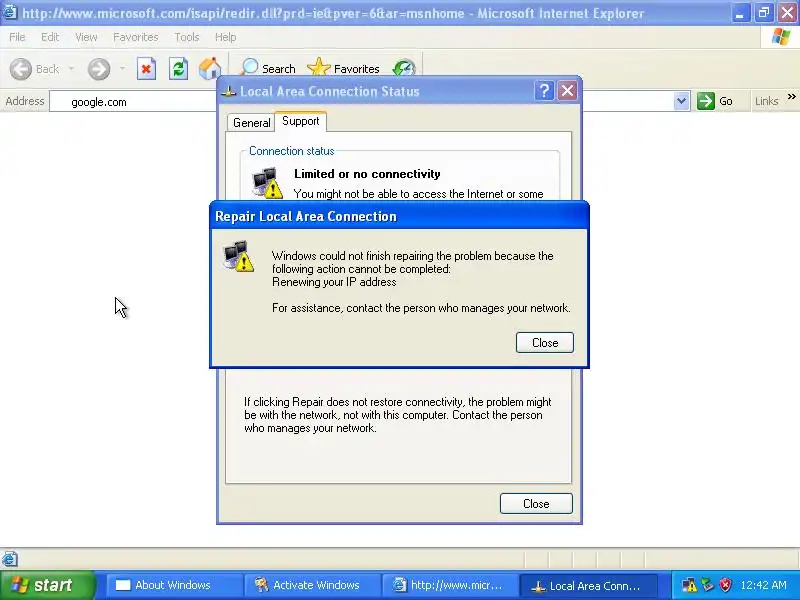Switch to the http://www.micr... taskbar button
The height and width of the screenshot is (600, 800).
point(450,585)
